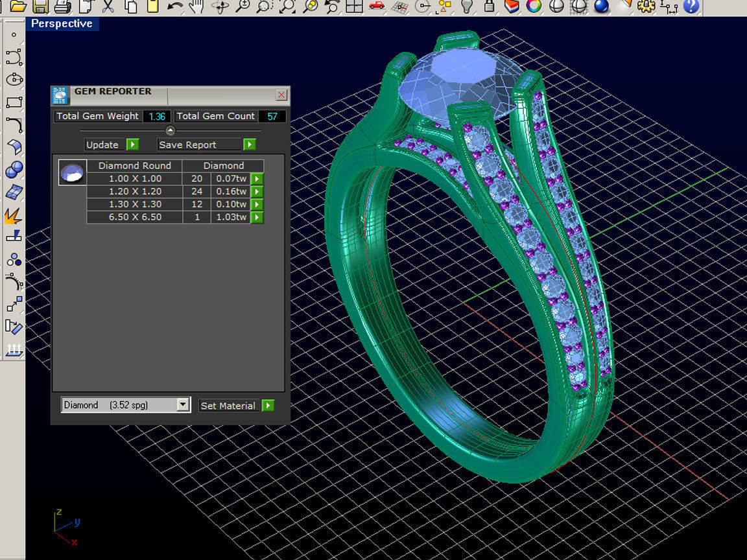Click the green arrow next to Save Report

(249, 145)
